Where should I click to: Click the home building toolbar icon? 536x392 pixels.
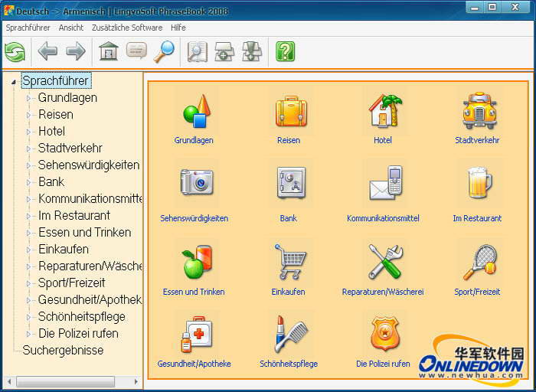[x=109, y=51]
